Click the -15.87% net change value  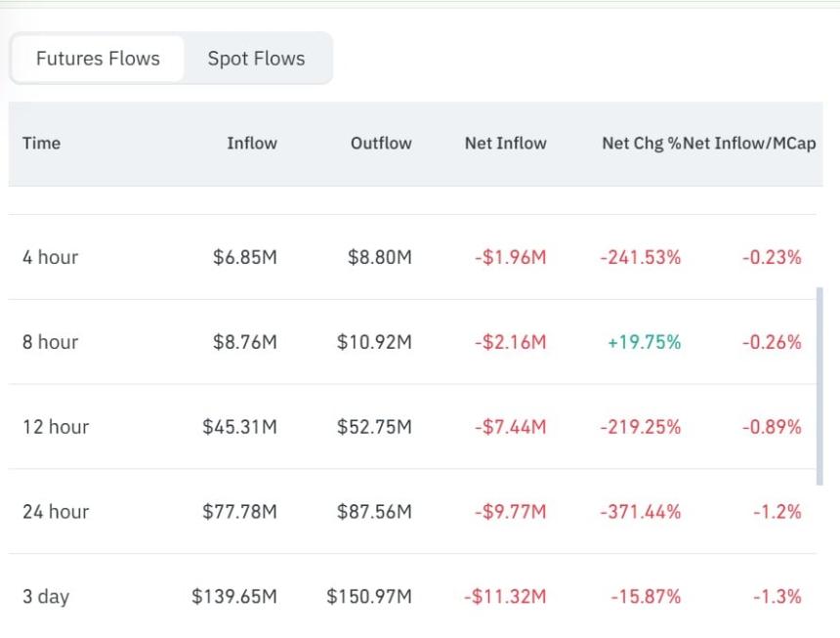click(646, 596)
